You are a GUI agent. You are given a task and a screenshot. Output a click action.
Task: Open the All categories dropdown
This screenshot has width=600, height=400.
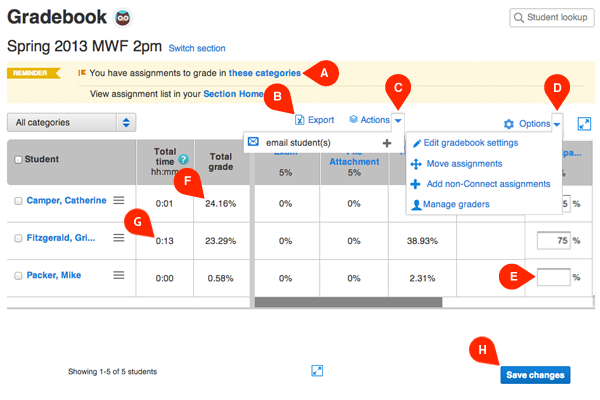pos(72,122)
